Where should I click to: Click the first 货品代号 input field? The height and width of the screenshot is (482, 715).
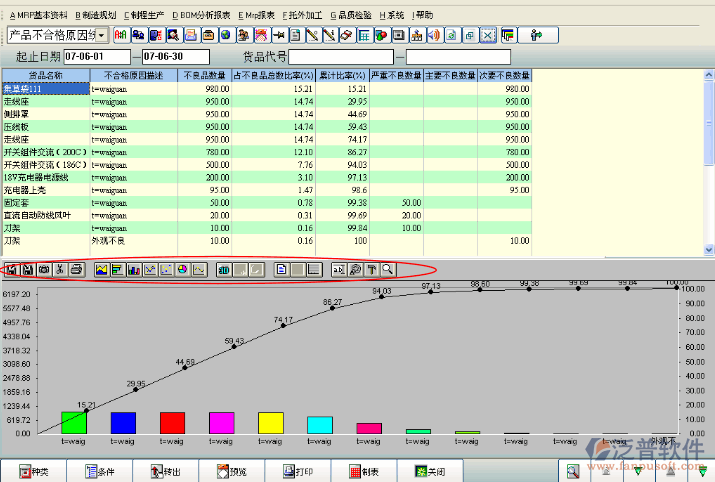[x=340, y=56]
